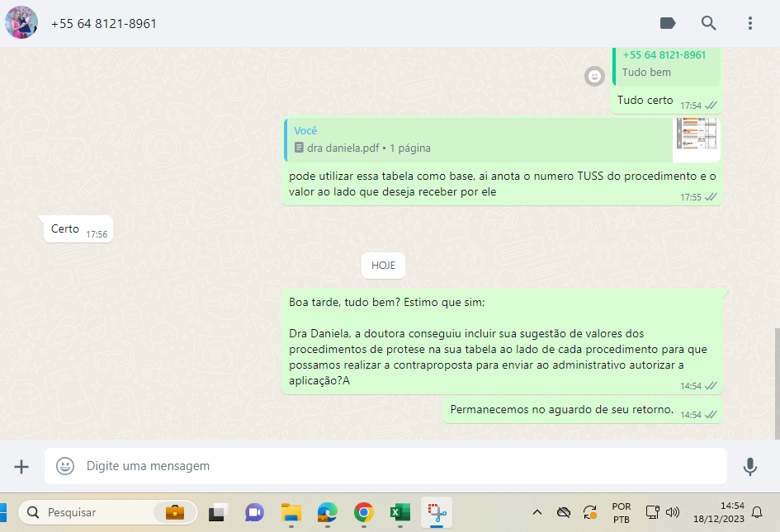Open the Windows taskbar search box
Screen dimensions: 780x532
tap(107, 512)
